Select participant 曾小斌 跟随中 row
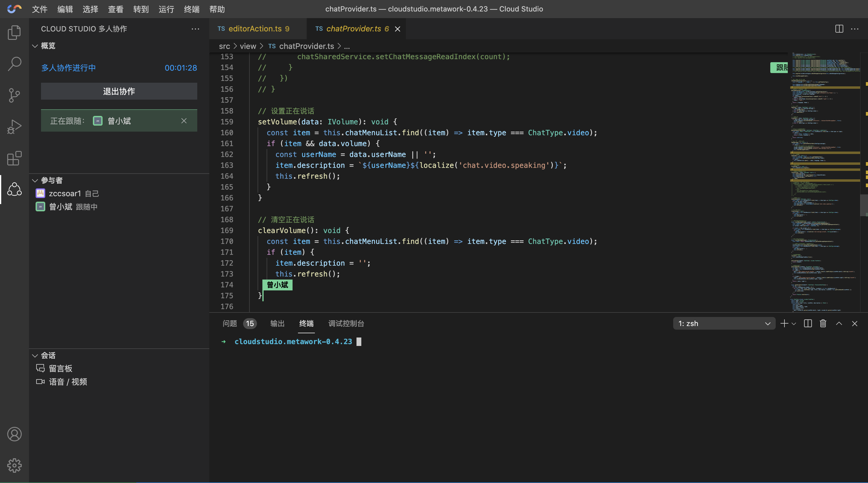 click(119, 206)
